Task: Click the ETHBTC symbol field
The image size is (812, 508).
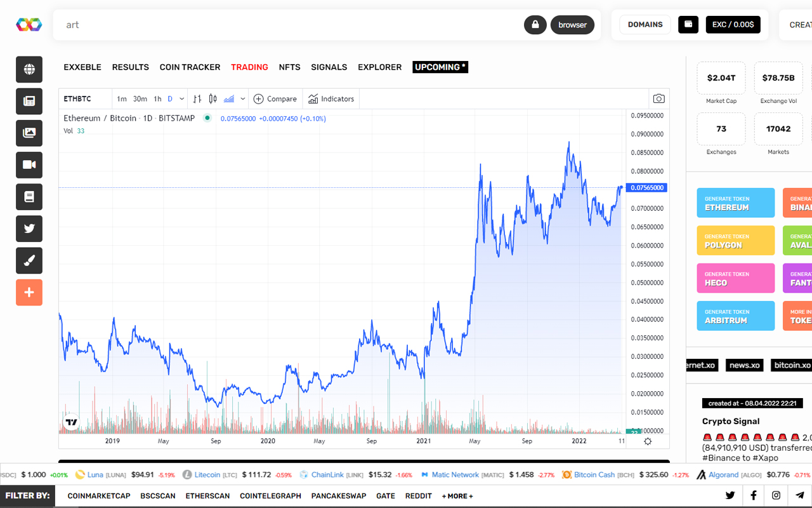Action: (x=86, y=98)
